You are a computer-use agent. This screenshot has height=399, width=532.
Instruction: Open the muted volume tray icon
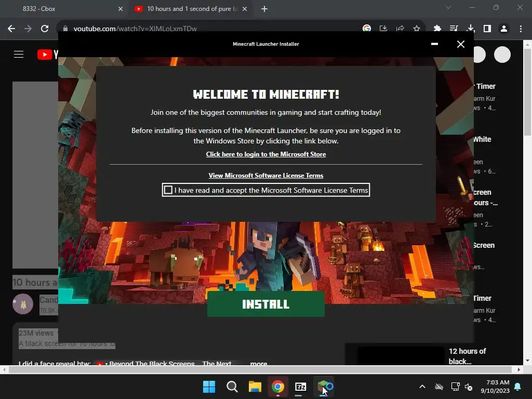point(469,387)
